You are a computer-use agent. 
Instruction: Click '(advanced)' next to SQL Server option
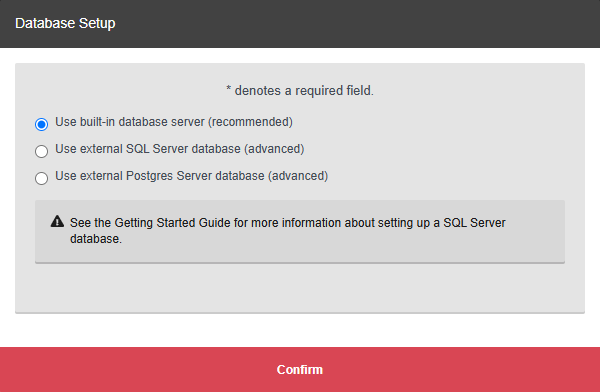pos(274,149)
